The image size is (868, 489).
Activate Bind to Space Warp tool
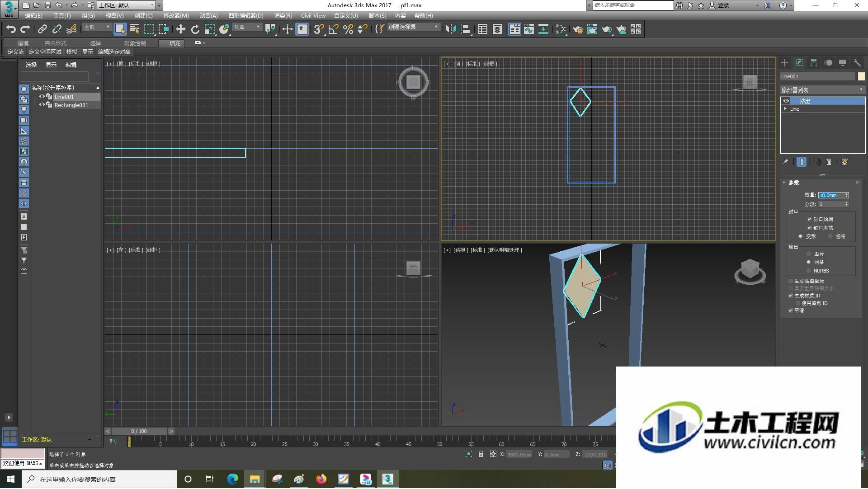[x=71, y=29]
